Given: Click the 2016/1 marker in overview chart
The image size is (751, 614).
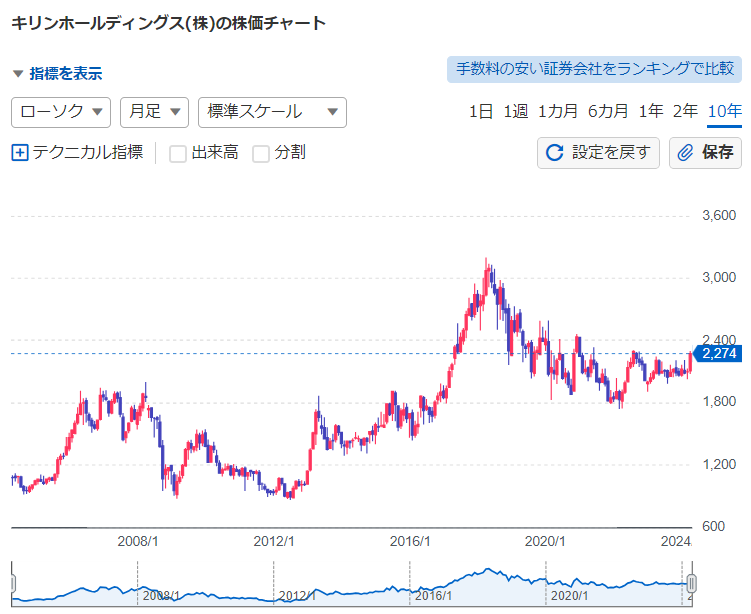Looking at the screenshot, I should click(x=433, y=596).
